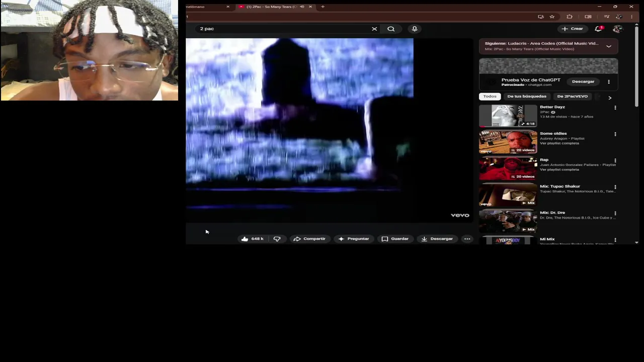The image size is (644, 362).
Task: Start voice search with the microphone icon
Action: [415, 29]
